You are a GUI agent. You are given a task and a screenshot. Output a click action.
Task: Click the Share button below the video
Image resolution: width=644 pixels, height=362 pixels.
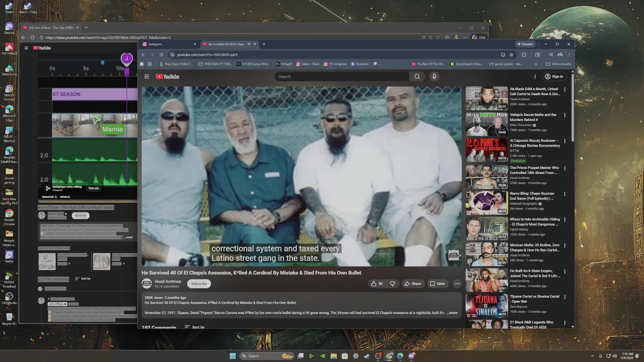413,284
